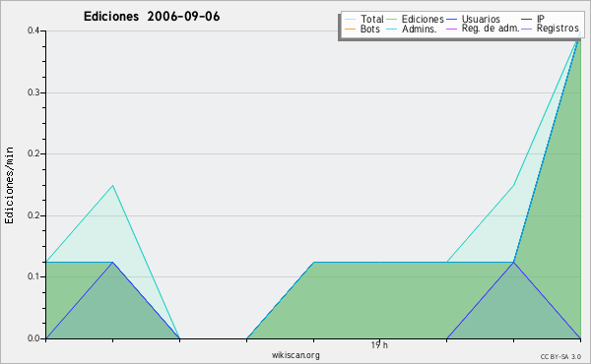Image resolution: width=591 pixels, height=364 pixels.
Task: Click the 0.1 y-axis value
Action: click(33, 276)
